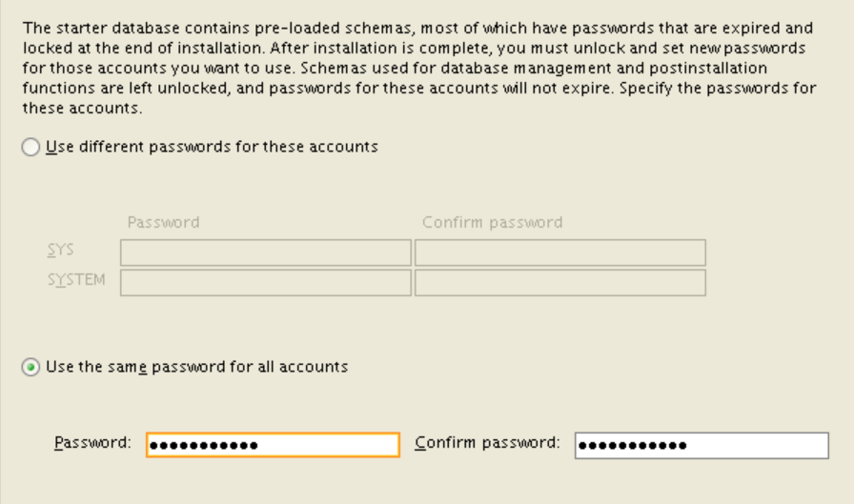854x504 pixels.
Task: Select "Use the same password for all accounts" radio button
Action: point(31,367)
